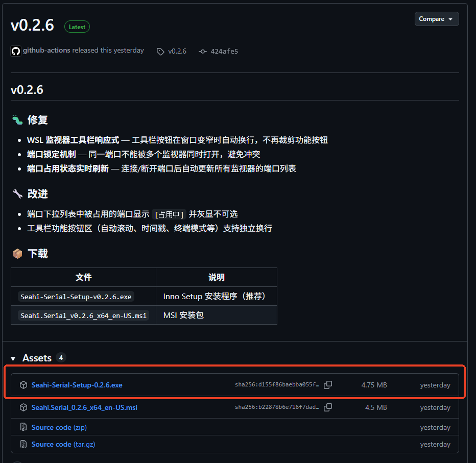Click the 下载 section heading

(x=38, y=253)
